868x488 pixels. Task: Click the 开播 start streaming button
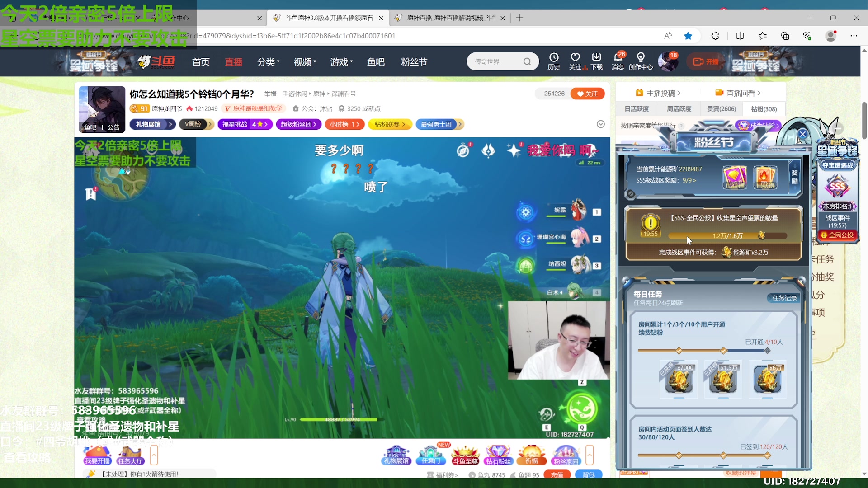(x=706, y=61)
